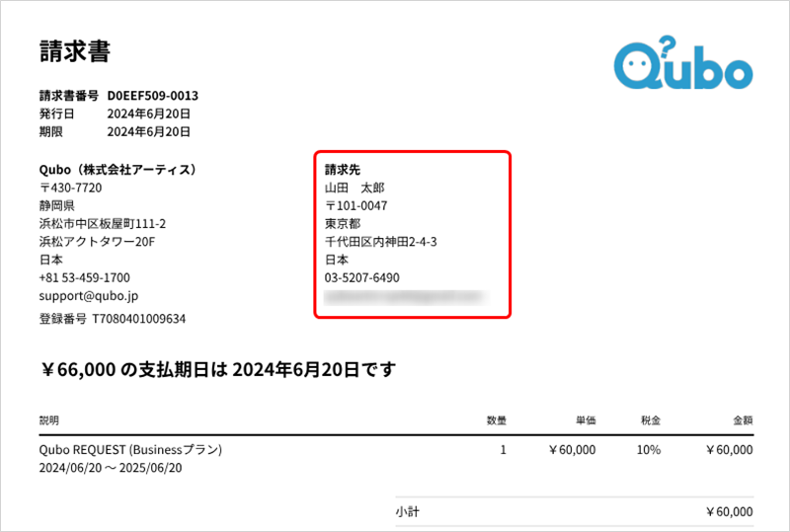Click the 10% tax value
This screenshot has height=532, width=790.
[649, 450]
